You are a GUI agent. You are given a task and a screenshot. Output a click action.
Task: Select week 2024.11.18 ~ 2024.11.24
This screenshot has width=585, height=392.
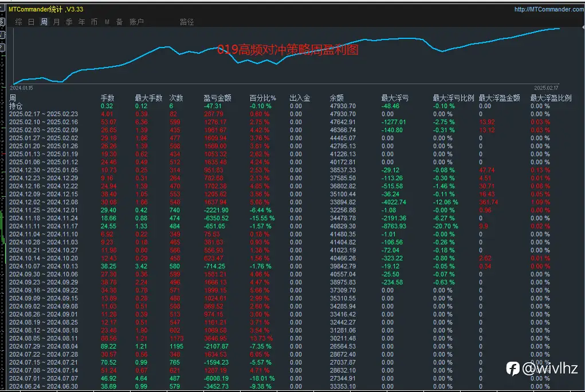click(x=44, y=219)
